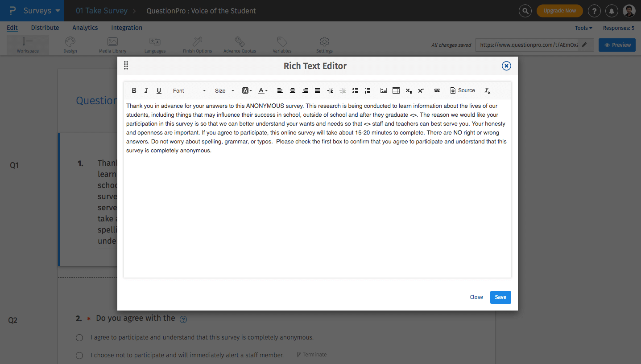The image size is (641, 364).
Task: Toggle bold formatting in the editor
Action: 134,90
